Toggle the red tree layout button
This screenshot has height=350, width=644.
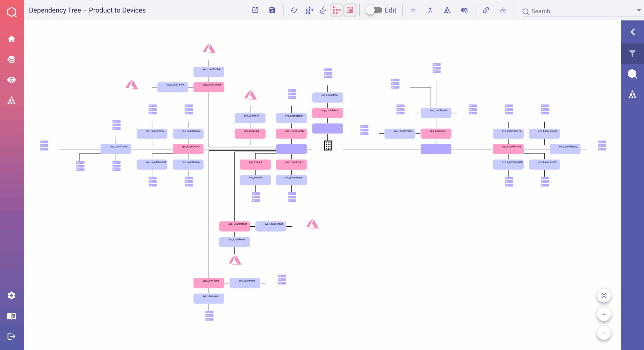coord(336,10)
